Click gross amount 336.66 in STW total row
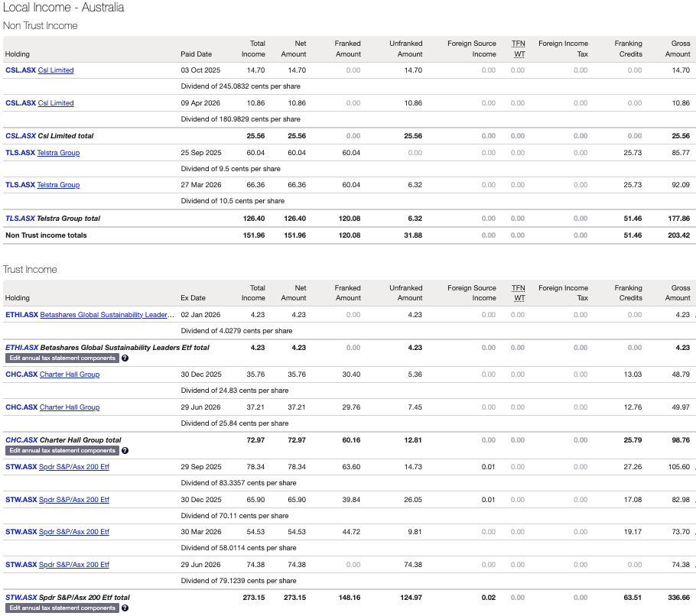This screenshot has height=616, width=696. pos(679,598)
